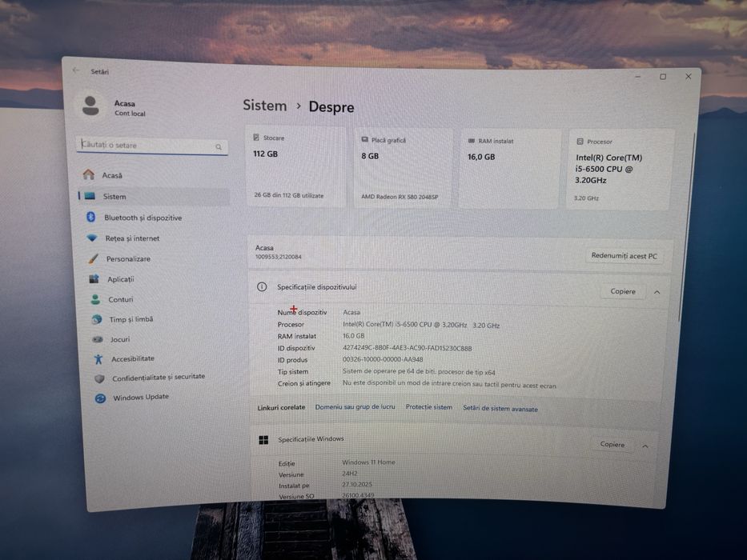Maximize the Setări window

coord(663,77)
